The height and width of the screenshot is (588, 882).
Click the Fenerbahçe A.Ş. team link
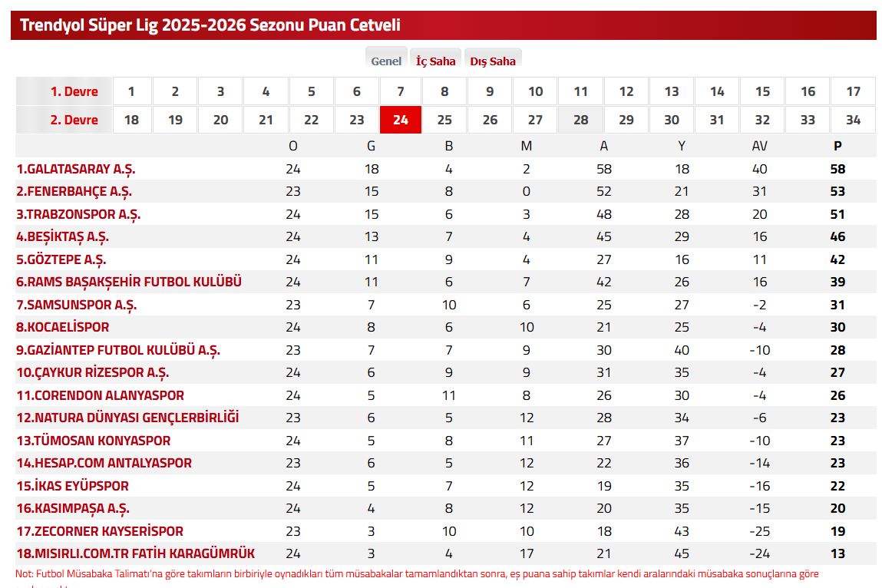click(x=74, y=191)
